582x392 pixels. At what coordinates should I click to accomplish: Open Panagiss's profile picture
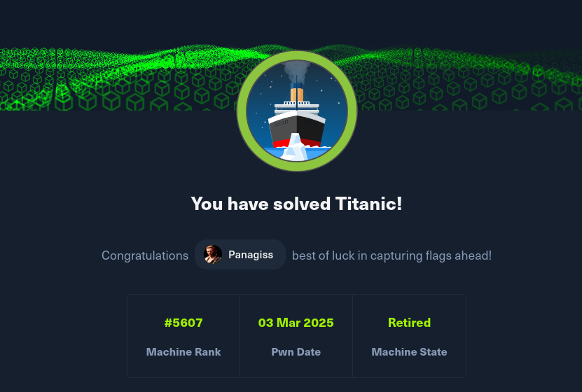[x=213, y=255]
